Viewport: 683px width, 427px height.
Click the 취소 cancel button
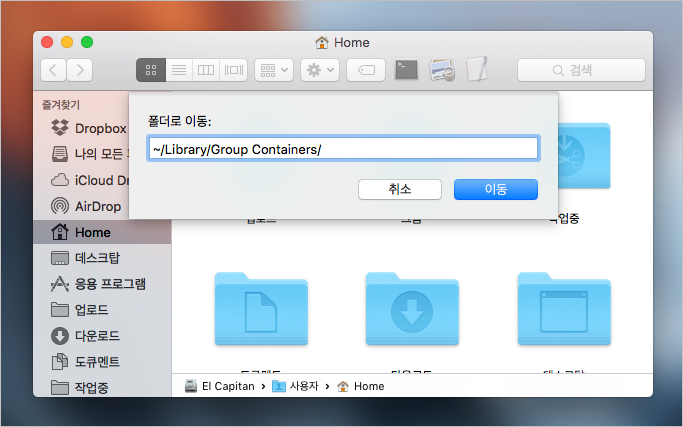(x=400, y=190)
